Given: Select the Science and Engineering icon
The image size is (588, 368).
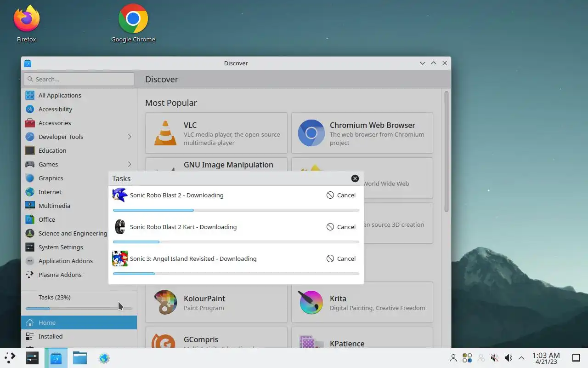Looking at the screenshot, I should click(30, 233).
